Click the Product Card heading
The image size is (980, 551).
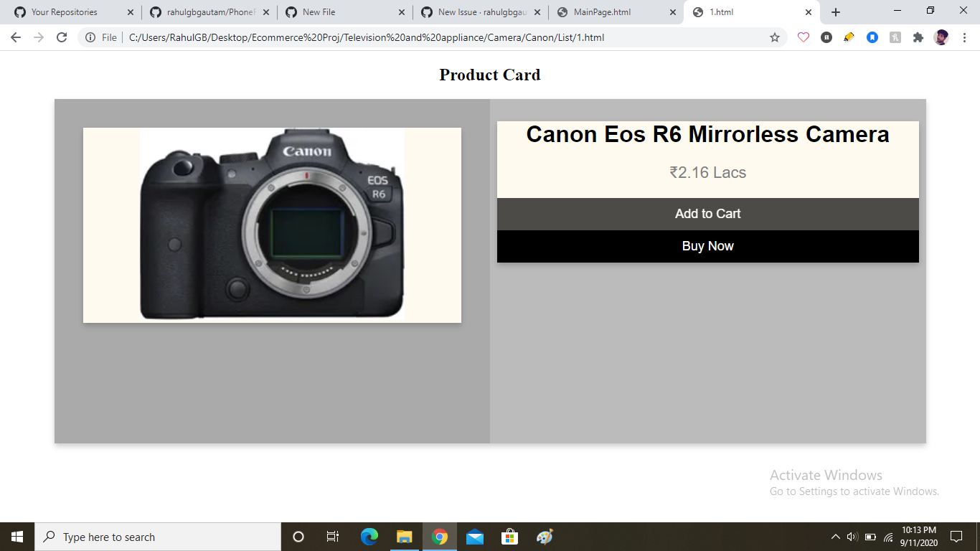490,75
